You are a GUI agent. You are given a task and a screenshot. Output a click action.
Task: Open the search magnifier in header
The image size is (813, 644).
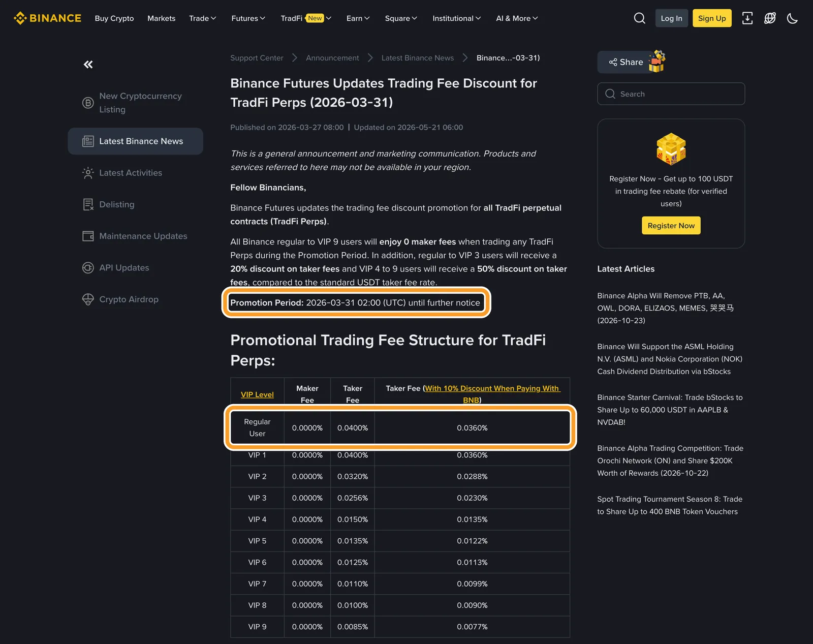pos(640,18)
